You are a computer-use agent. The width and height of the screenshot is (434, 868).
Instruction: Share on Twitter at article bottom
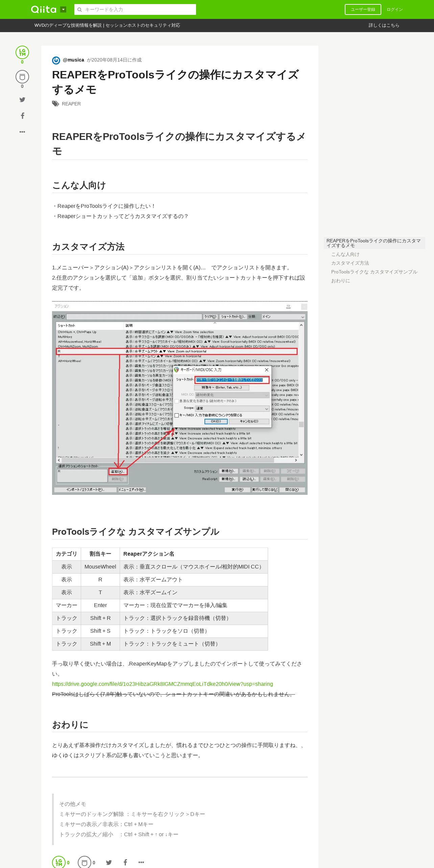(x=109, y=863)
